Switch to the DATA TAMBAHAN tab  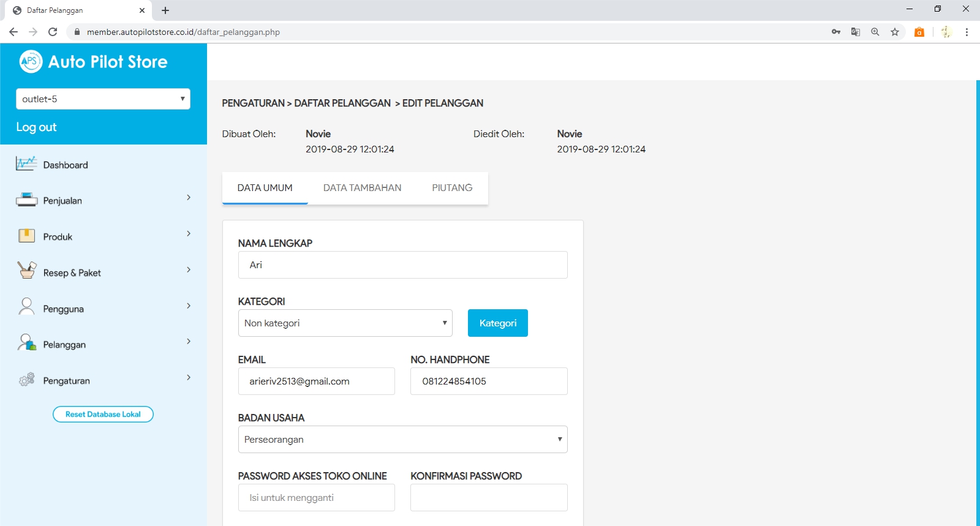362,188
